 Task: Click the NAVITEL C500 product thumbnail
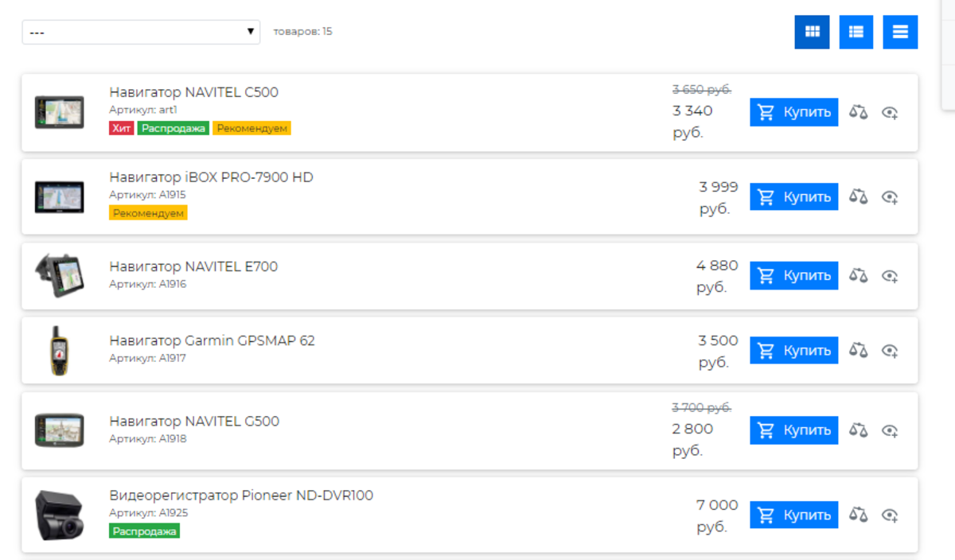(x=59, y=112)
